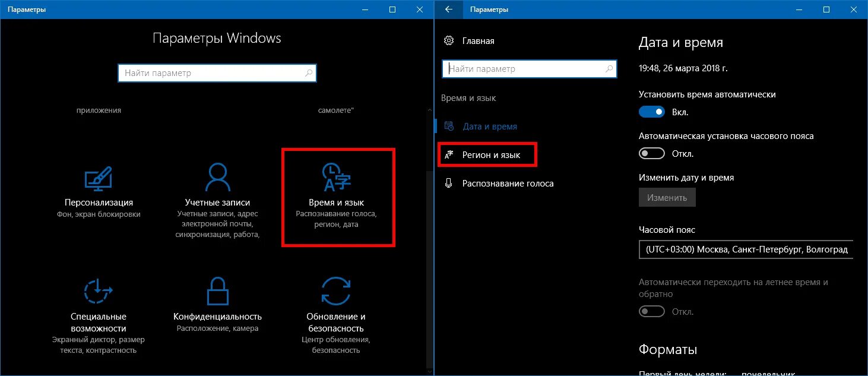Click 'Найти параметр' field in right window
This screenshot has width=868, height=376.
click(x=530, y=69)
